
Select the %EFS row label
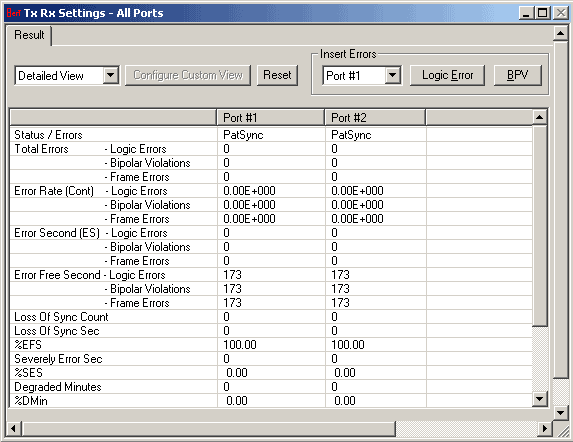pyautogui.click(x=28, y=345)
